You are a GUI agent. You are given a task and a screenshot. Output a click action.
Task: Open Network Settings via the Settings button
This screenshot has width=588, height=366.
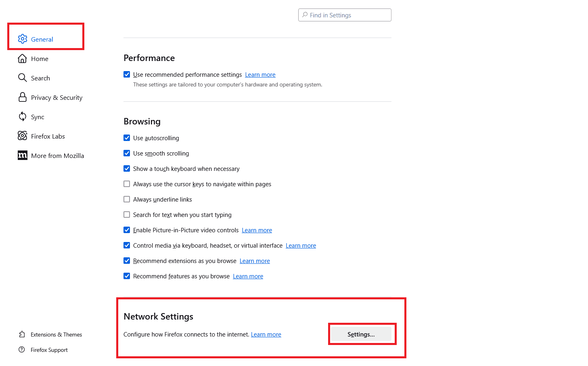point(361,334)
